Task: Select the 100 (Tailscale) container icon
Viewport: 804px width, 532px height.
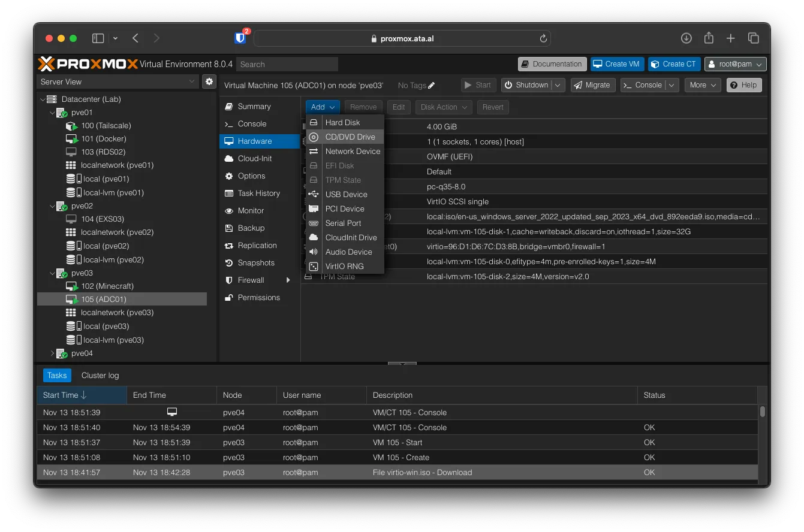Action: pyautogui.click(x=71, y=126)
